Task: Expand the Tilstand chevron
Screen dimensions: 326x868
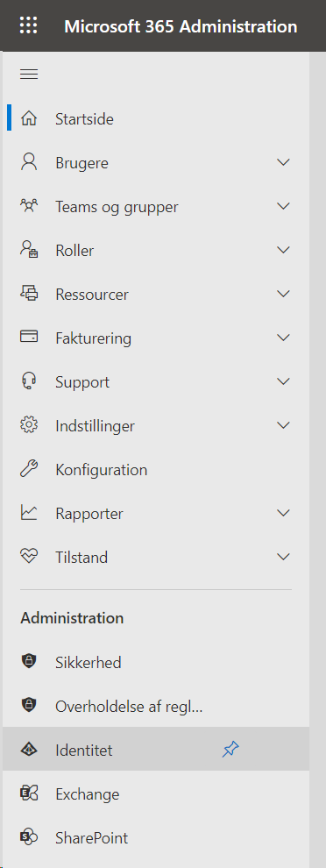Action: (x=283, y=557)
